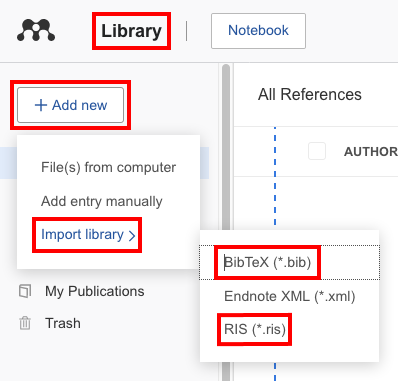This screenshot has width=398, height=381.
Task: Select Add entry manually option
Action: (x=102, y=201)
